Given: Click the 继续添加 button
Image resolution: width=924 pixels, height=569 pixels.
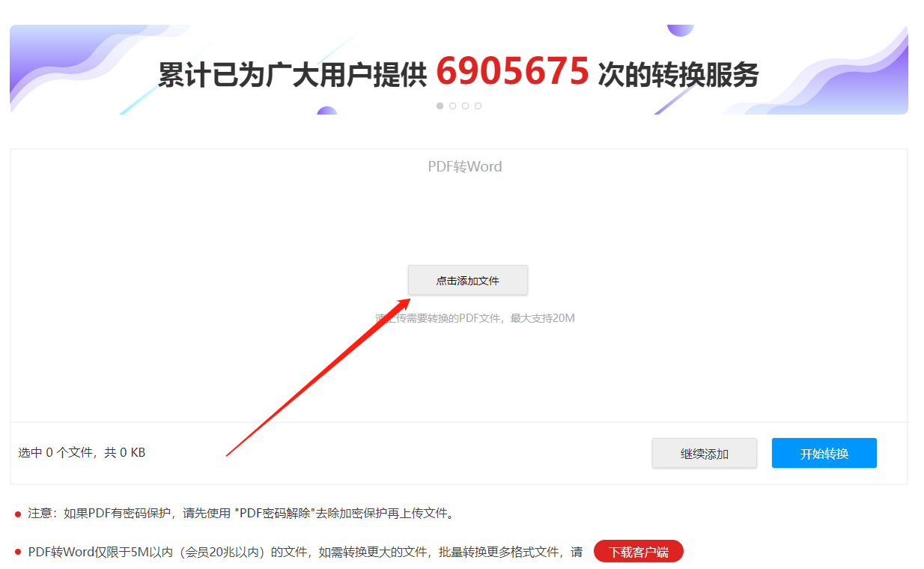Looking at the screenshot, I should point(705,454).
